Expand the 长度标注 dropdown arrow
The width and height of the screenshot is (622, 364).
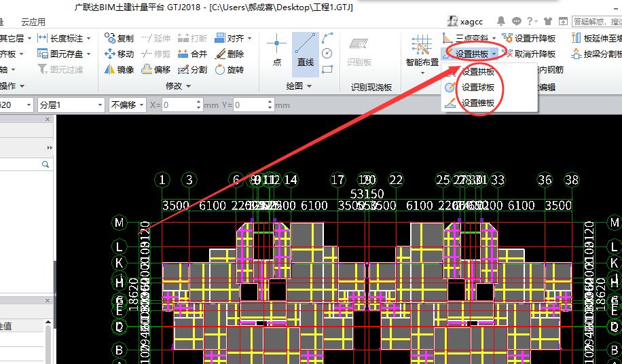pyautogui.click(x=88, y=39)
